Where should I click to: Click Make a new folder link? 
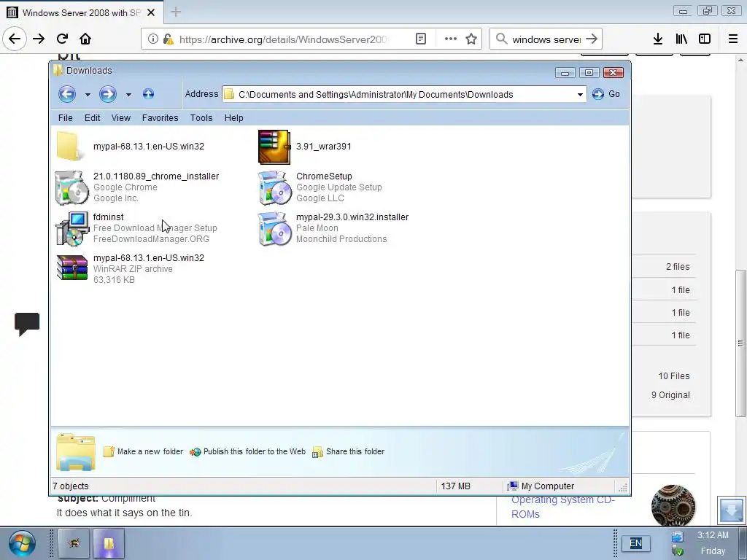pos(144,451)
